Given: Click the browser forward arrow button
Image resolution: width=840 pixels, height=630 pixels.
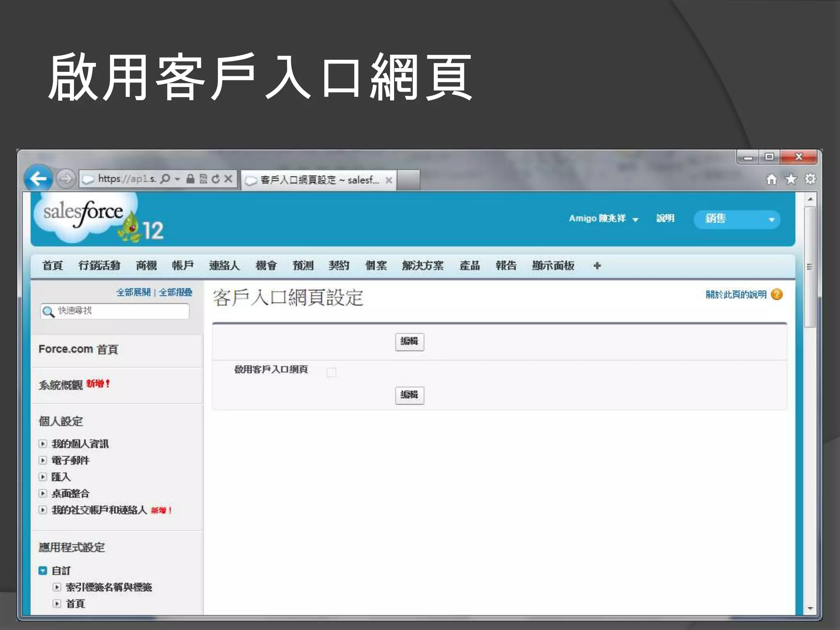Looking at the screenshot, I should tap(66, 179).
